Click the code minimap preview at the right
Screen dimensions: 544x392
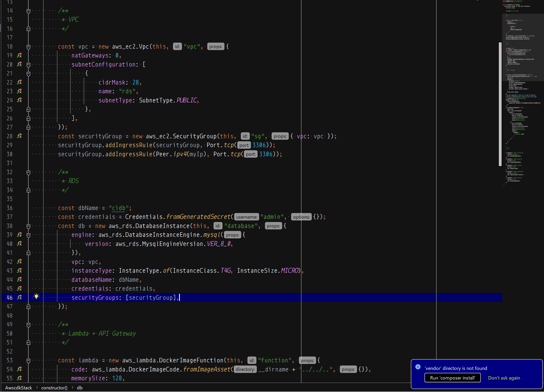(x=522, y=94)
